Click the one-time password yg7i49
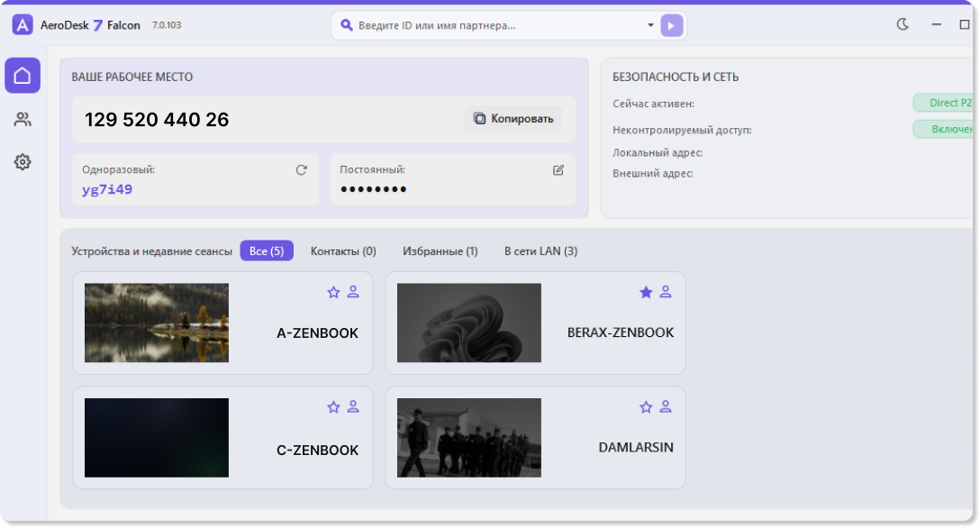Image resolution: width=980 pixels, height=528 pixels. point(107,189)
